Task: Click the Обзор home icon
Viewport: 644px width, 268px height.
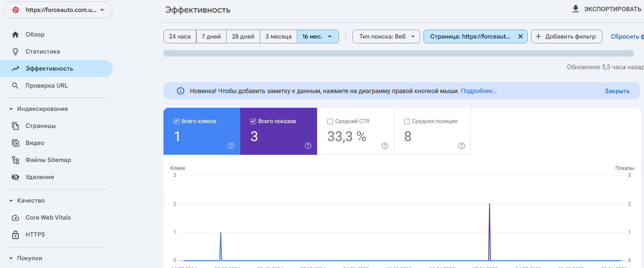Action: (x=15, y=34)
